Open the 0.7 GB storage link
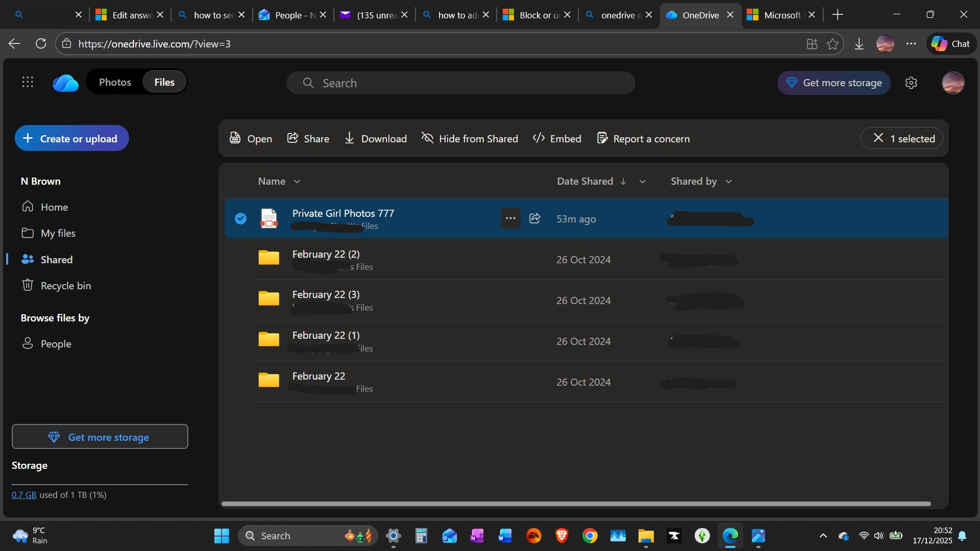980x551 pixels. [x=24, y=495]
